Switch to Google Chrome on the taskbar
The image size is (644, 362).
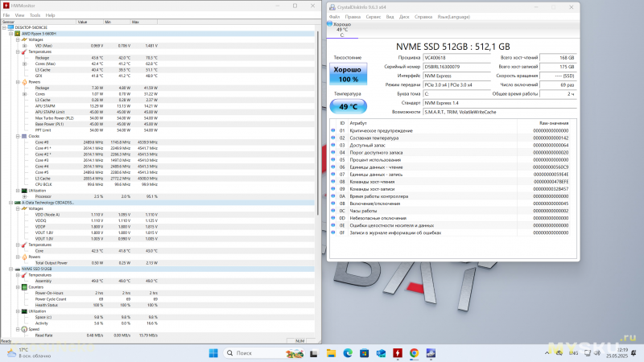click(414, 353)
